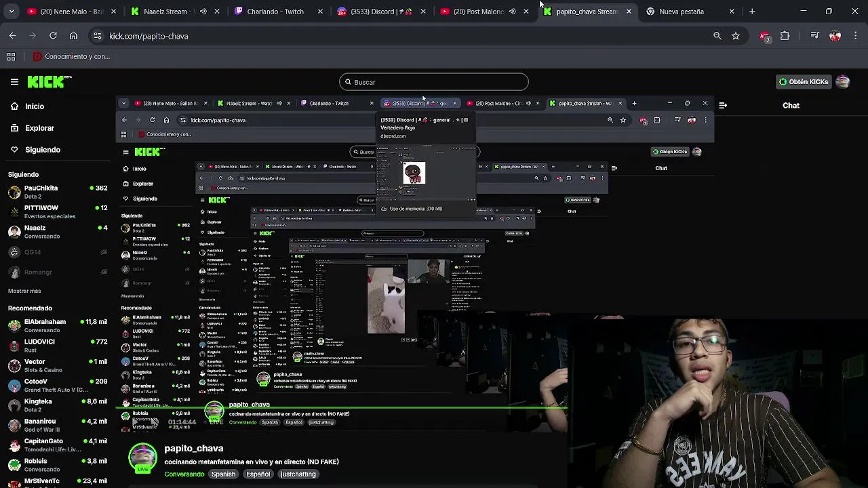Open Explorar in the sidebar

click(x=39, y=128)
